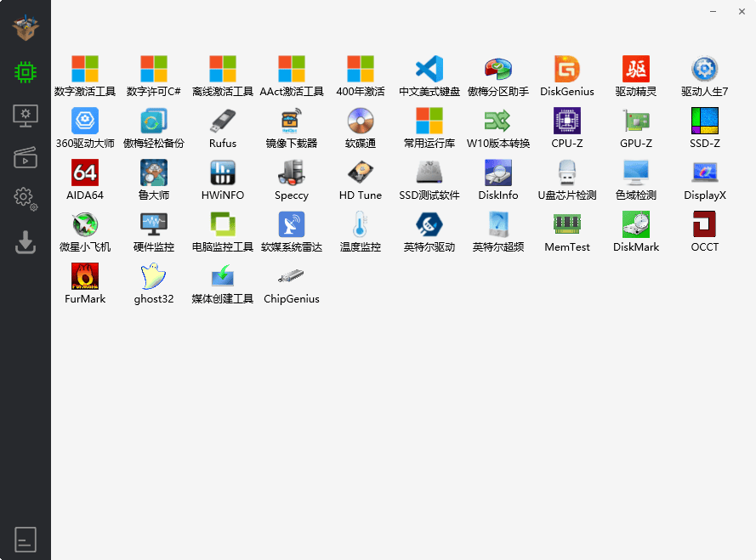
Task: Launch CPU-Z hardware detection tool
Action: point(566,127)
